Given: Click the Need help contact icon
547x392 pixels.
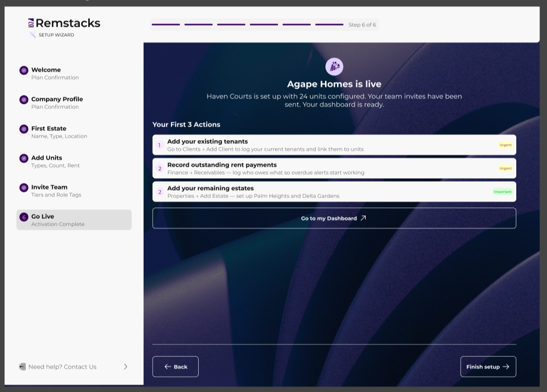Looking at the screenshot, I should 22,367.
